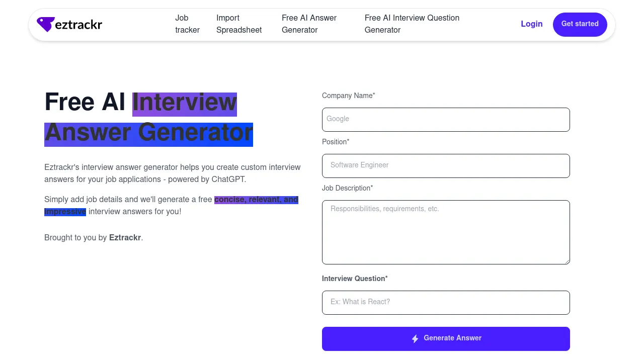Viewport: 644px width, 362px height.
Task: Navigate to Free AI Answer Generator
Action: pos(309,24)
